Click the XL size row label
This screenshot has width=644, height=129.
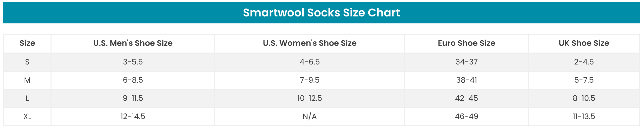[27, 117]
